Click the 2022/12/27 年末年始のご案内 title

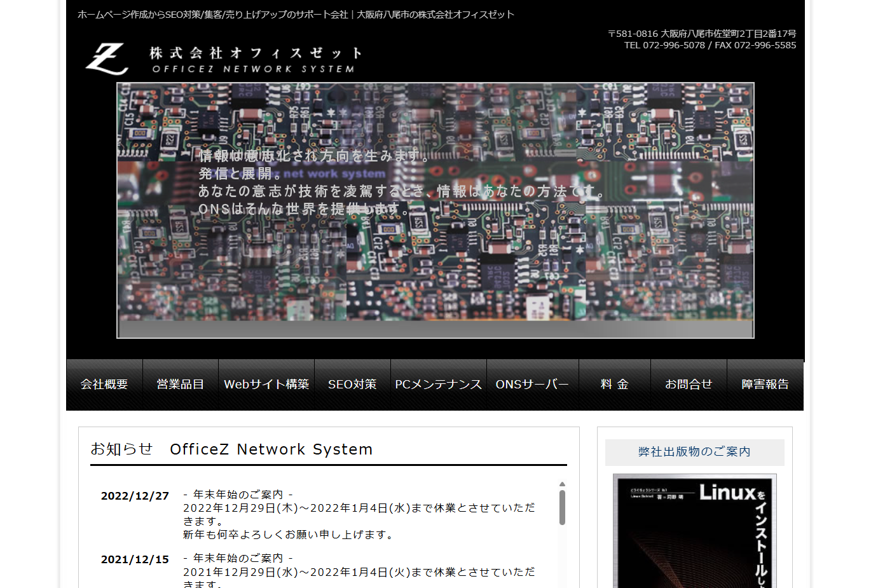click(238, 495)
